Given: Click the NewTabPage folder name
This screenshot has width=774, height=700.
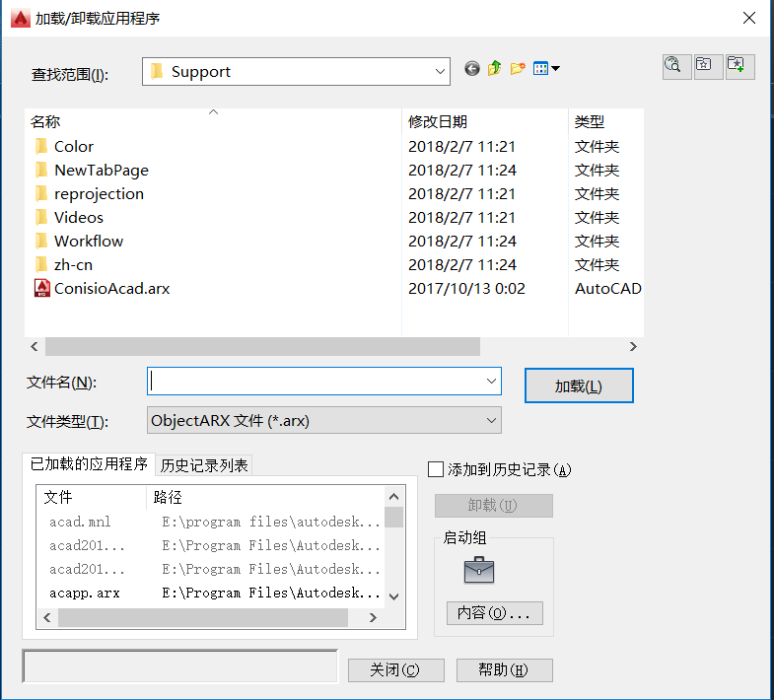Looking at the screenshot, I should pyautogui.click(x=102, y=171).
